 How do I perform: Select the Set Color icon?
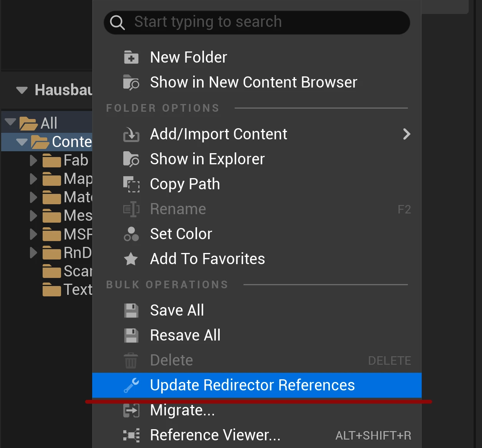131,234
